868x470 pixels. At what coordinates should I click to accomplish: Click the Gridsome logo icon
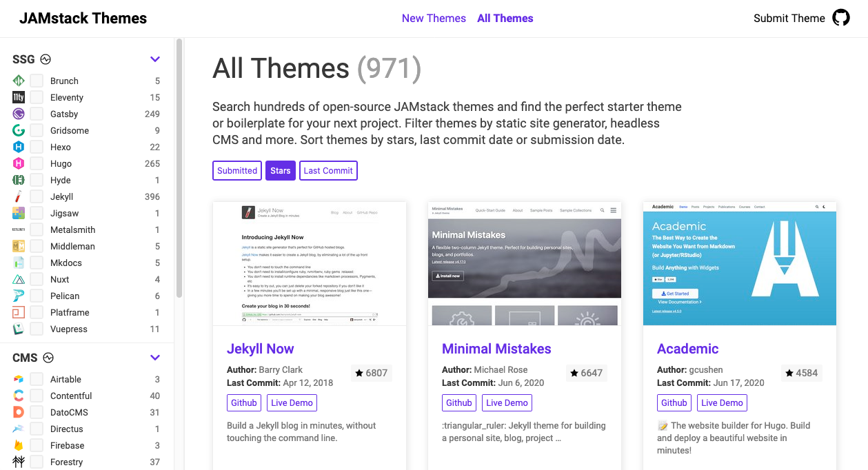coord(19,130)
